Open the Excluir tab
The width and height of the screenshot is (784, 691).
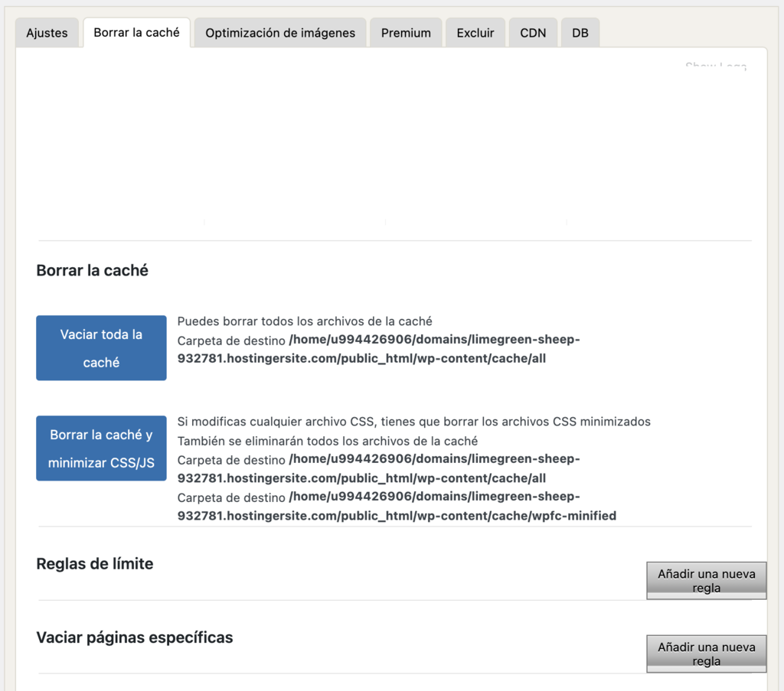coord(475,32)
